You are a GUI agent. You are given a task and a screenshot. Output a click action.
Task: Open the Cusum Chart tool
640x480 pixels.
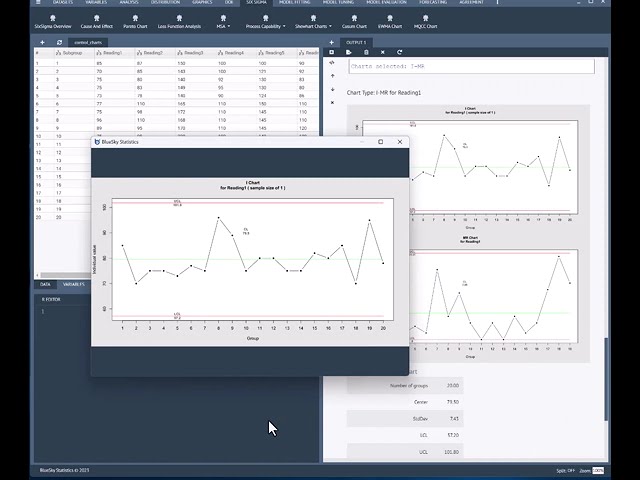354,22
